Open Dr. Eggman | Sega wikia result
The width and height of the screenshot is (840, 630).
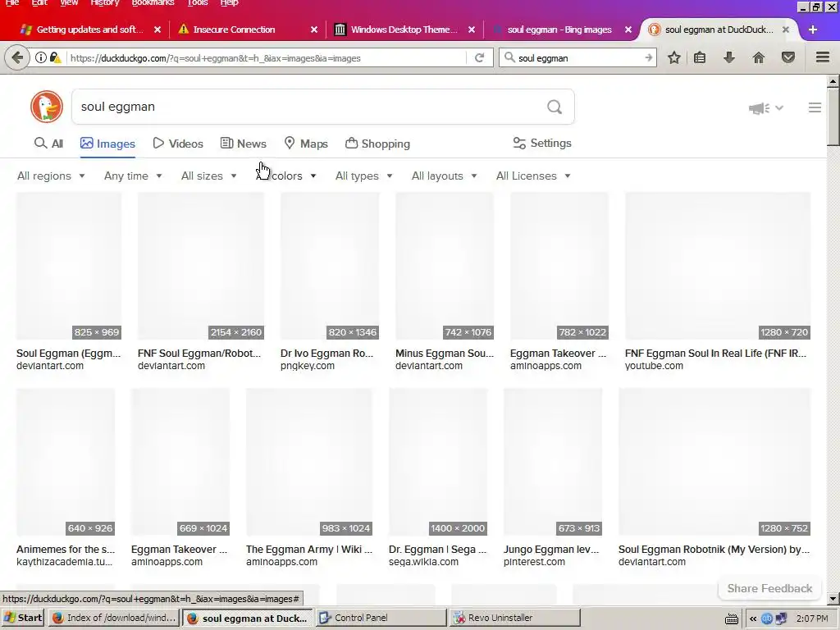[x=438, y=549]
